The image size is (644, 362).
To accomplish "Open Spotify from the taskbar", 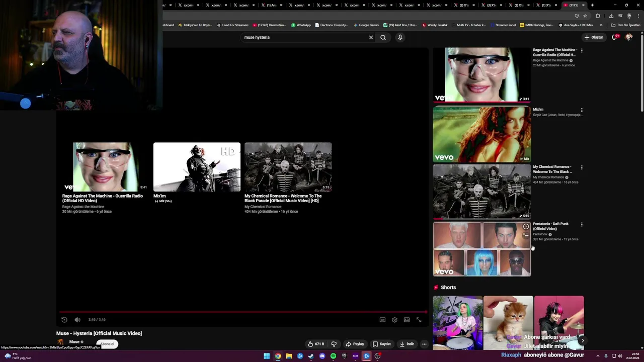I will coord(333,356).
